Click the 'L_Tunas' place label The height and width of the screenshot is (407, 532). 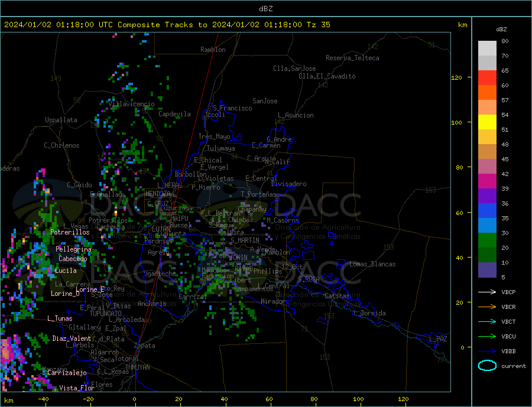click(60, 318)
